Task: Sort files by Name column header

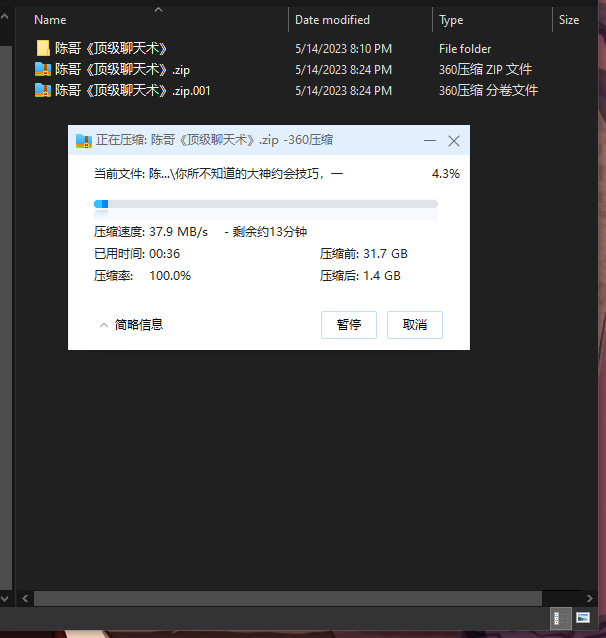Action: click(x=50, y=20)
